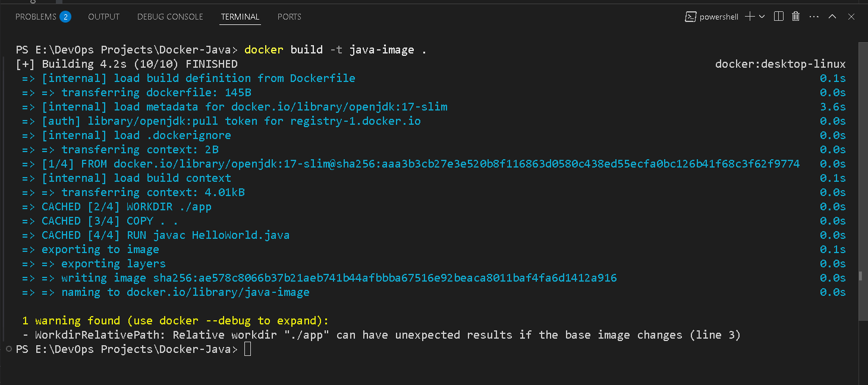Select the TERMINAL tab
The image size is (868, 385).
pyautogui.click(x=240, y=17)
